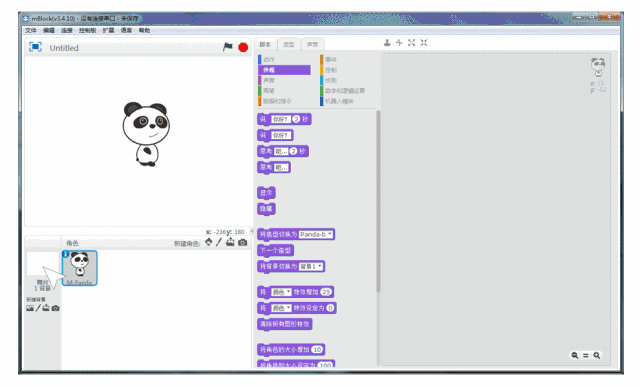
Task: Select the grow sprite tool icon
Action: (411, 42)
